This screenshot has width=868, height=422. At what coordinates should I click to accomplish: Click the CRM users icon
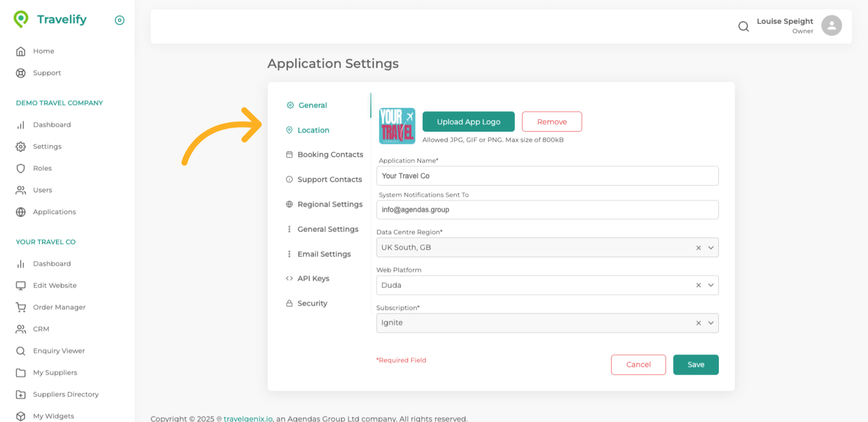[x=21, y=329]
